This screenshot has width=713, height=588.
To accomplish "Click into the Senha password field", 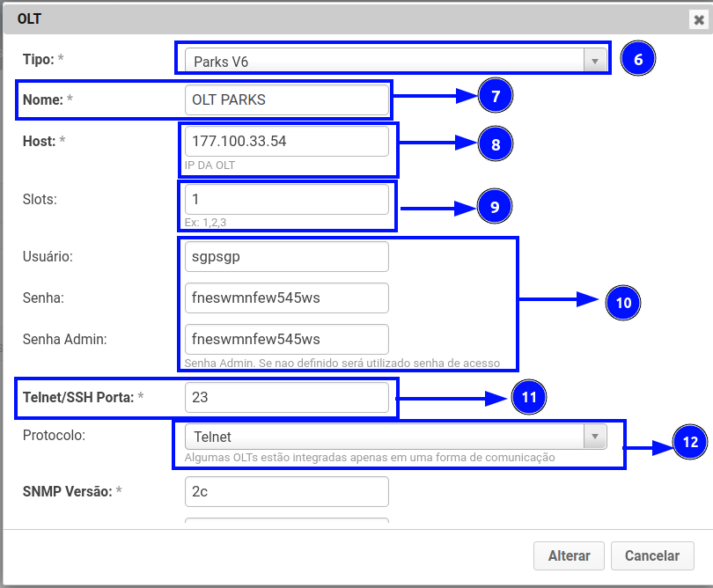I will click(x=286, y=298).
